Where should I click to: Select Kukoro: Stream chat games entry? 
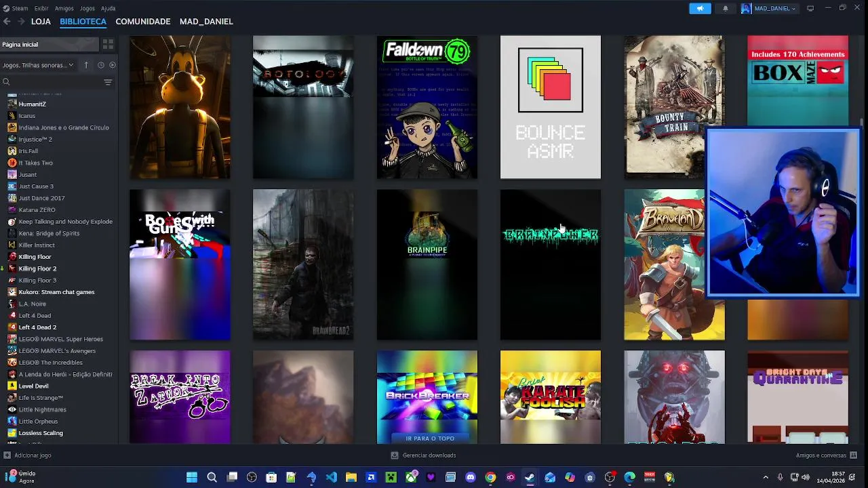pyautogui.click(x=56, y=292)
